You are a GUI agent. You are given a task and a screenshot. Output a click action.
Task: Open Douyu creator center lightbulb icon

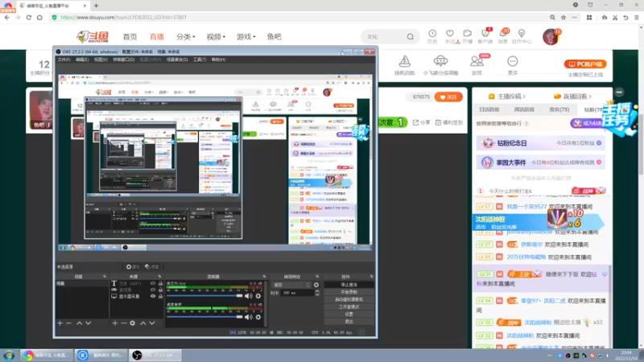[521, 34]
